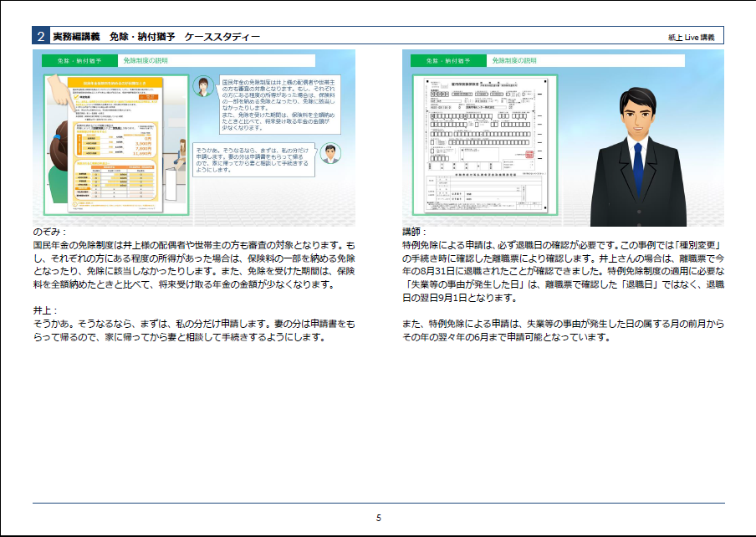
Task: Click the right slide's 免除制度の説明 title
Action: click(513, 61)
